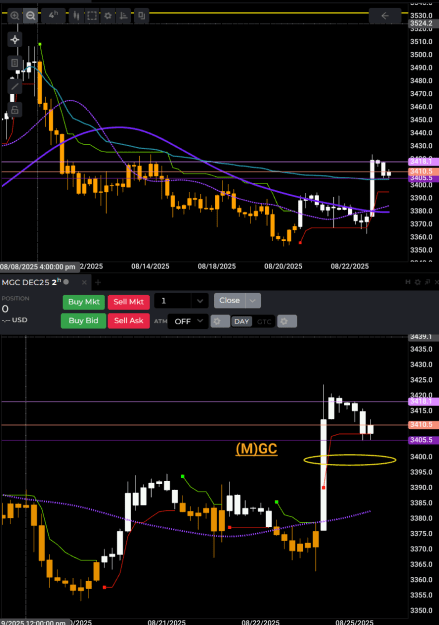
Task: Toggle the drawing lock icon
Action: pyautogui.click(x=15, y=110)
